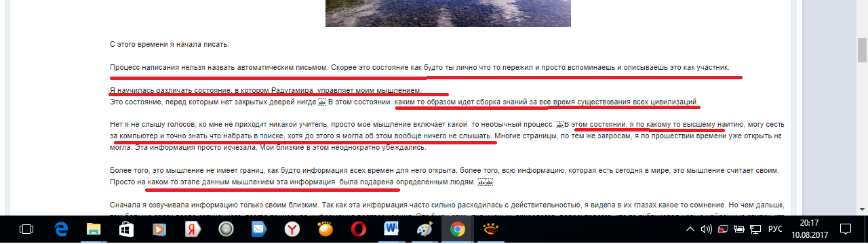The width and height of the screenshot is (868, 244).
Task: Open the Action Center notifications
Action: click(846, 230)
